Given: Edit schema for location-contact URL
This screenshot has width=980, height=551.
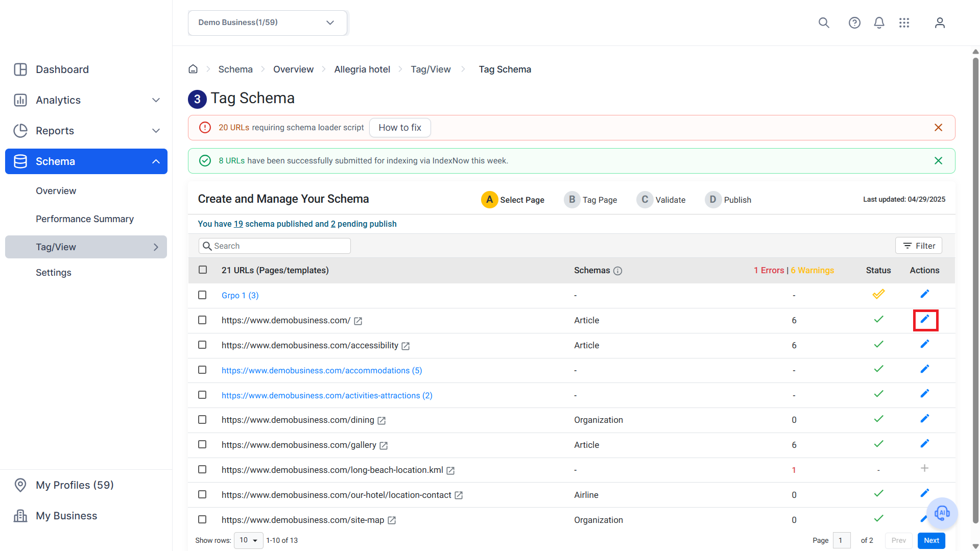Looking at the screenshot, I should coord(924,493).
